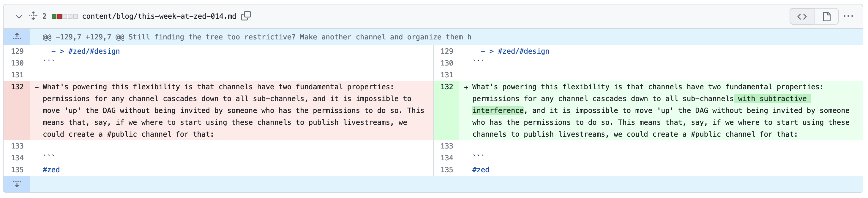
Task: Select deleted line number 132 on left
Action: tap(17, 87)
